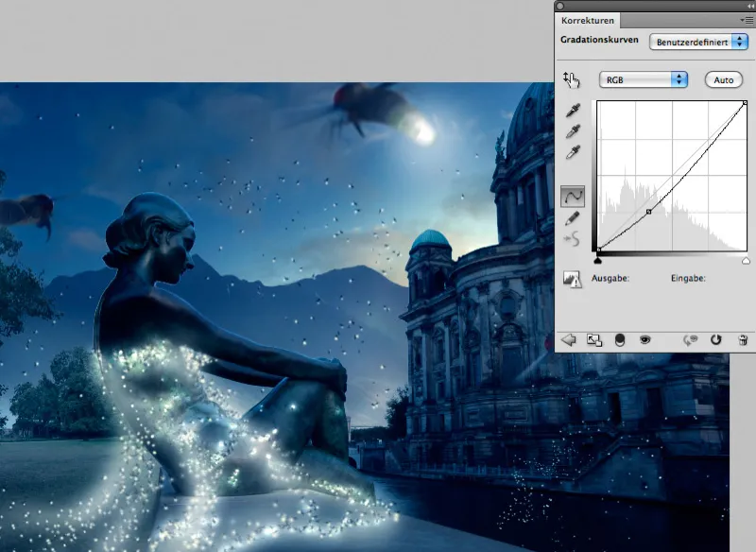Open the RGB channel dropdown
This screenshot has width=756, height=552.
[x=644, y=79]
